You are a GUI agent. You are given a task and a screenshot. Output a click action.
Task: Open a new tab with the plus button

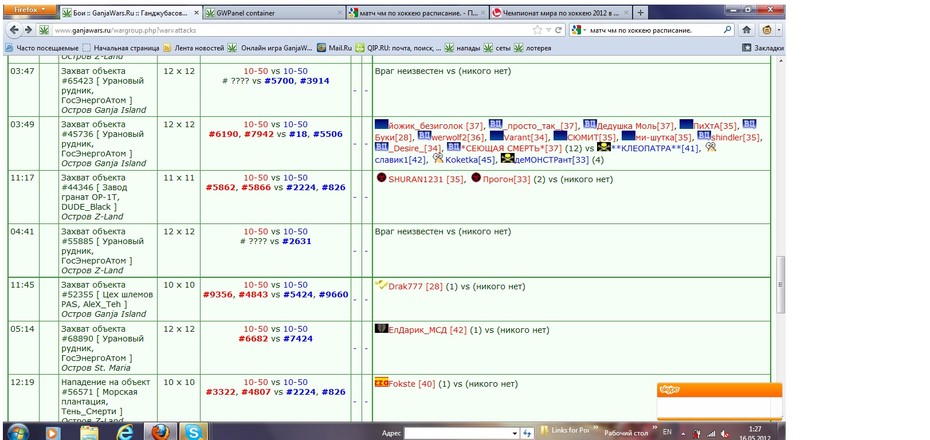[x=641, y=12]
